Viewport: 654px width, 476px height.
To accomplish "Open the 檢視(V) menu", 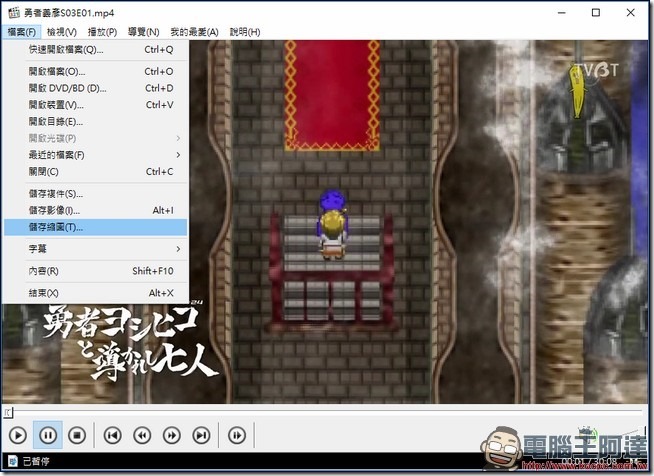I will 62,32.
